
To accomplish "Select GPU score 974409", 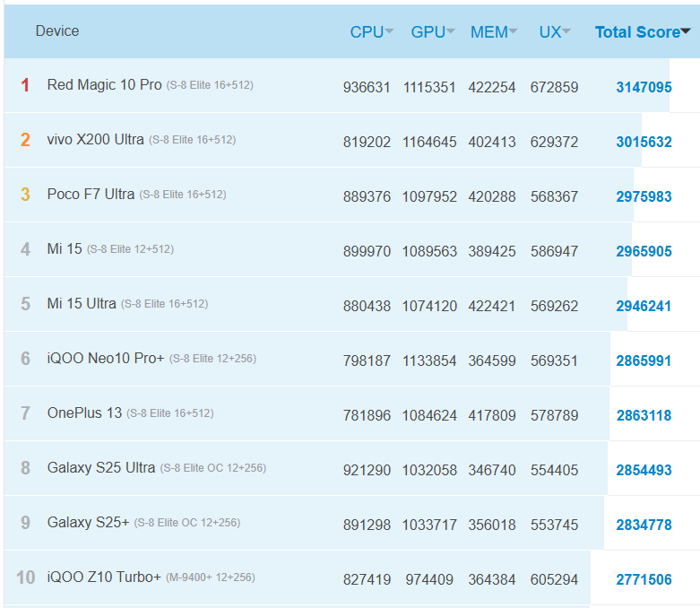I will coord(429,580).
